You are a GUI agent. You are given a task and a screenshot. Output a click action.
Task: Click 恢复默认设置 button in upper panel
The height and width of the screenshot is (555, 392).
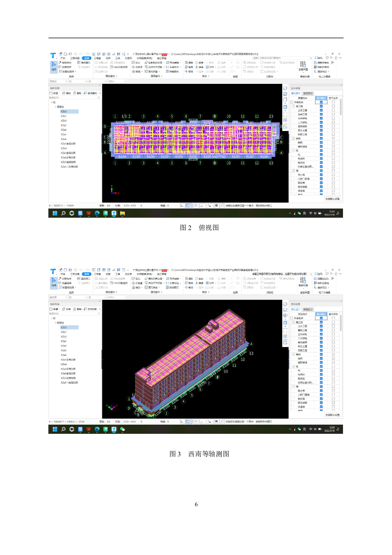coord(333,199)
